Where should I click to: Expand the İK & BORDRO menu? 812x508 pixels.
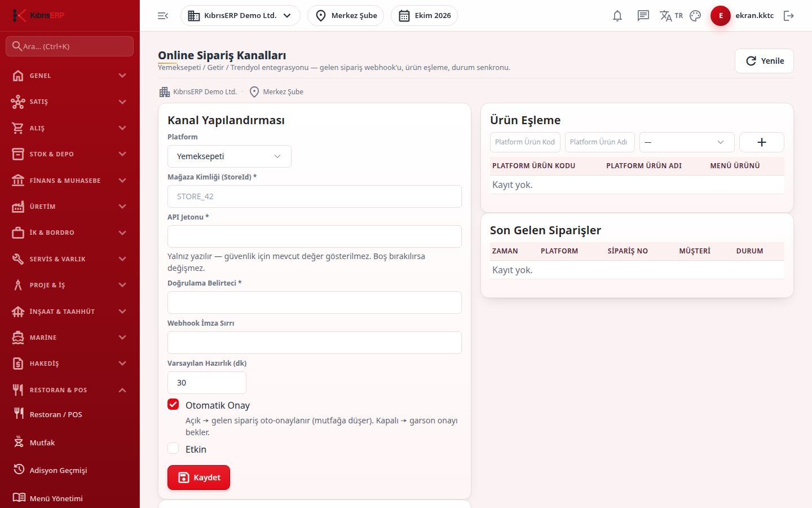coord(70,233)
